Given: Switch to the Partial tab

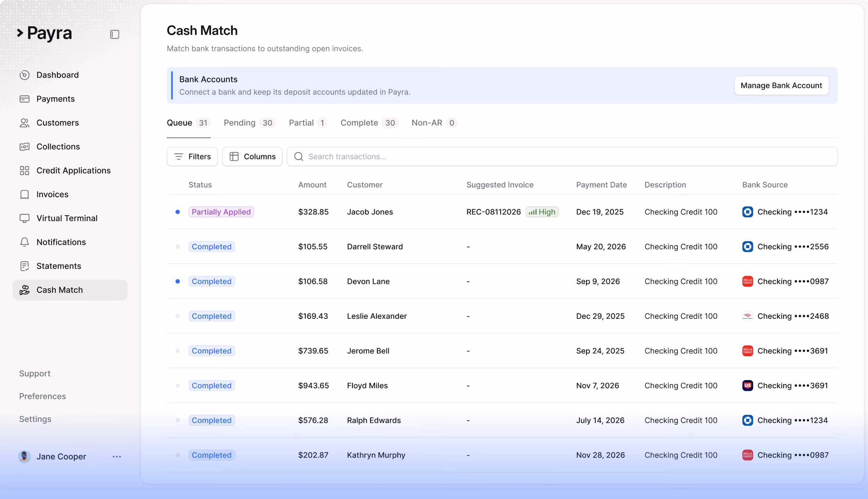Looking at the screenshot, I should 308,123.
